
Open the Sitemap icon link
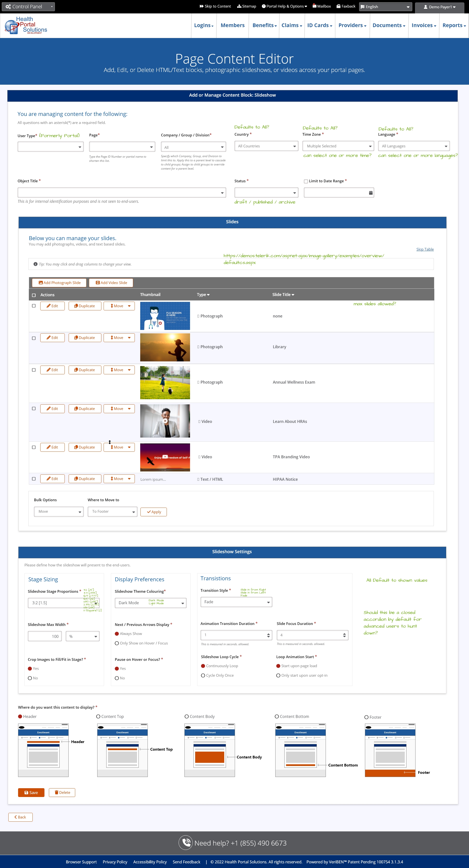tap(246, 6)
